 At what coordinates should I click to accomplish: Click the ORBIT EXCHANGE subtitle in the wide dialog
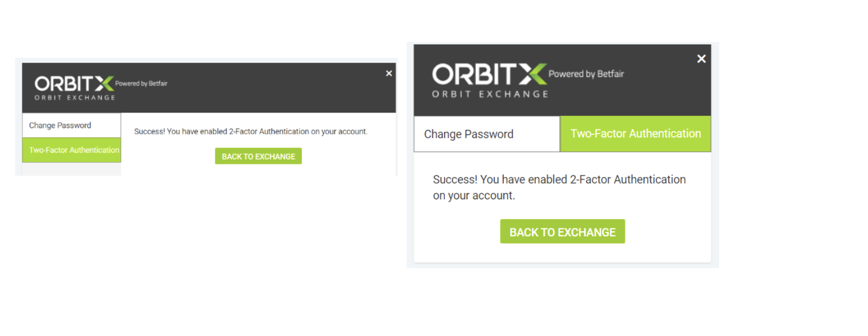point(74,97)
